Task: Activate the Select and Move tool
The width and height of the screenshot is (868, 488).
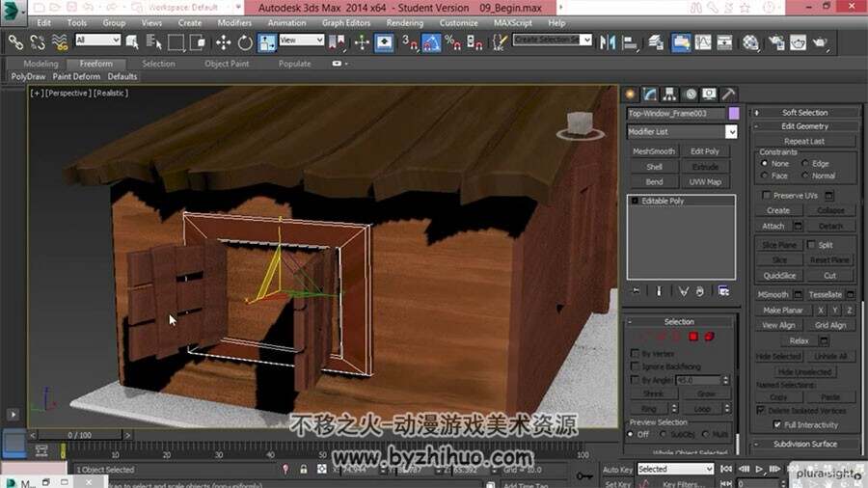Action: point(223,42)
